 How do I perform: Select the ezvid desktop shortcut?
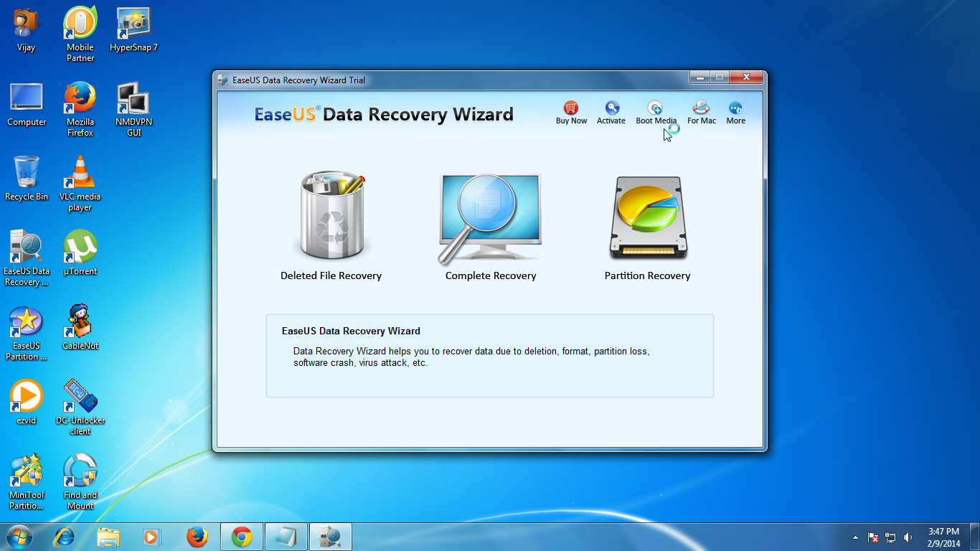click(27, 402)
